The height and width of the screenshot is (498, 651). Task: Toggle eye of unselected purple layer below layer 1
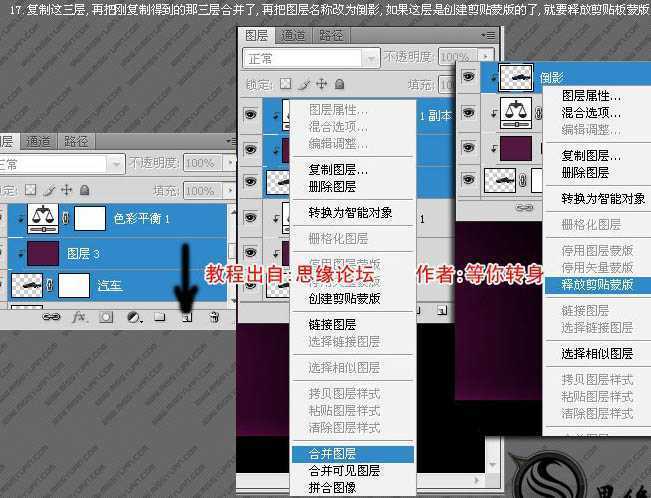(250, 253)
